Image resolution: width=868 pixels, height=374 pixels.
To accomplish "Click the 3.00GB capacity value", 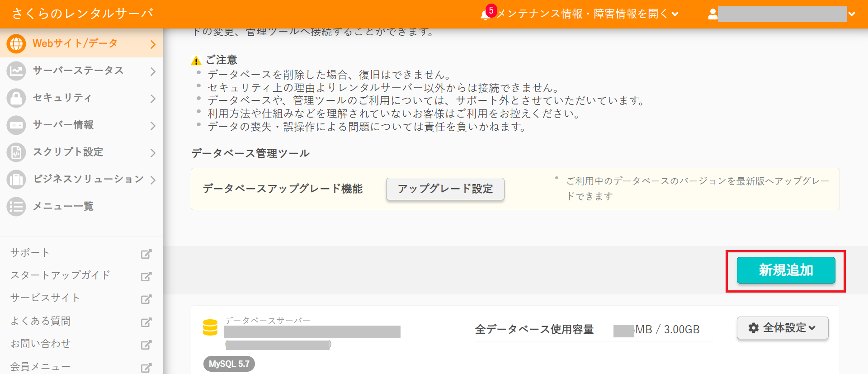I will coord(682,330).
